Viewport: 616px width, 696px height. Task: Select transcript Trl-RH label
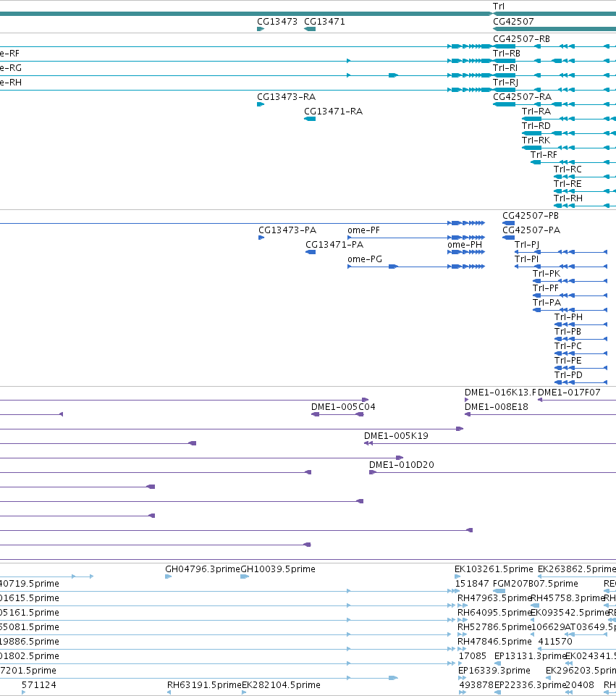tap(568, 198)
